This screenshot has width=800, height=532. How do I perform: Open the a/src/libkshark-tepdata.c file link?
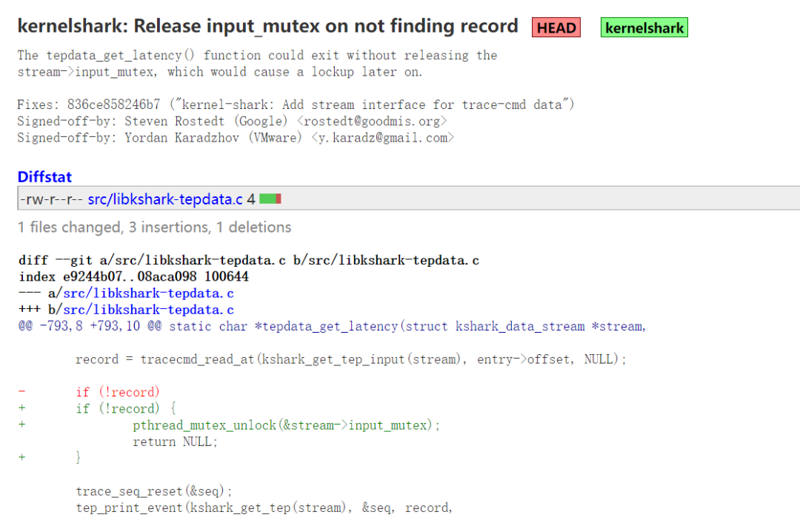pos(148,293)
